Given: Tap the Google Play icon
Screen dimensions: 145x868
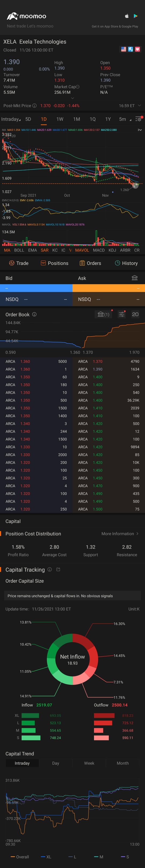Looking at the screenshot, I should 136,16.
